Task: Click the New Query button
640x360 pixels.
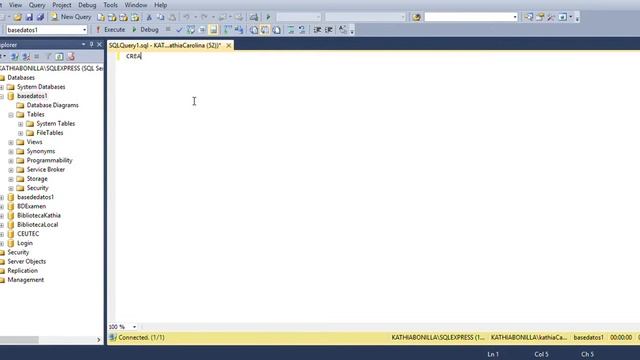Action: [71, 17]
